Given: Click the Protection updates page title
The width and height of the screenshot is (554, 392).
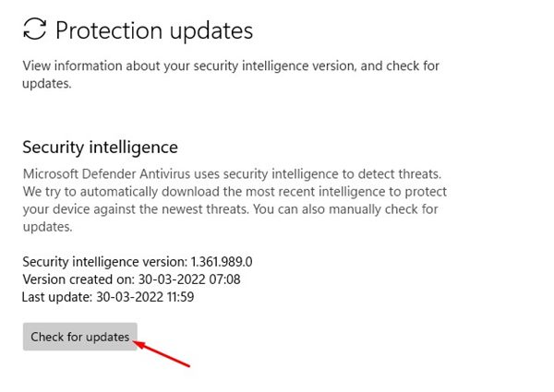Looking at the screenshot, I should [x=154, y=30].
